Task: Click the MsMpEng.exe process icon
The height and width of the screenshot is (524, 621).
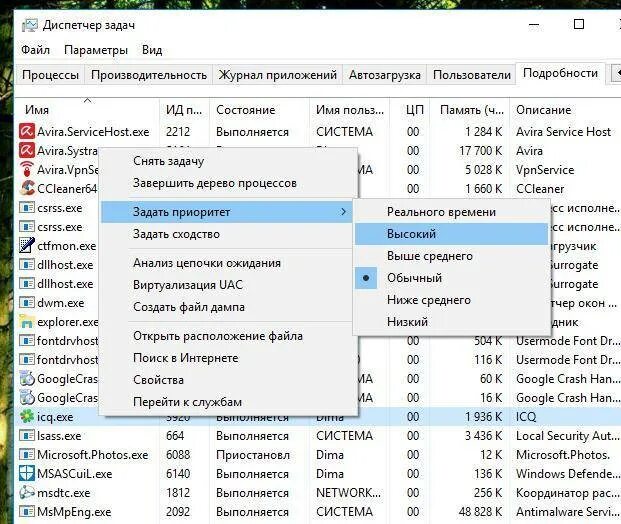Action: point(27,512)
